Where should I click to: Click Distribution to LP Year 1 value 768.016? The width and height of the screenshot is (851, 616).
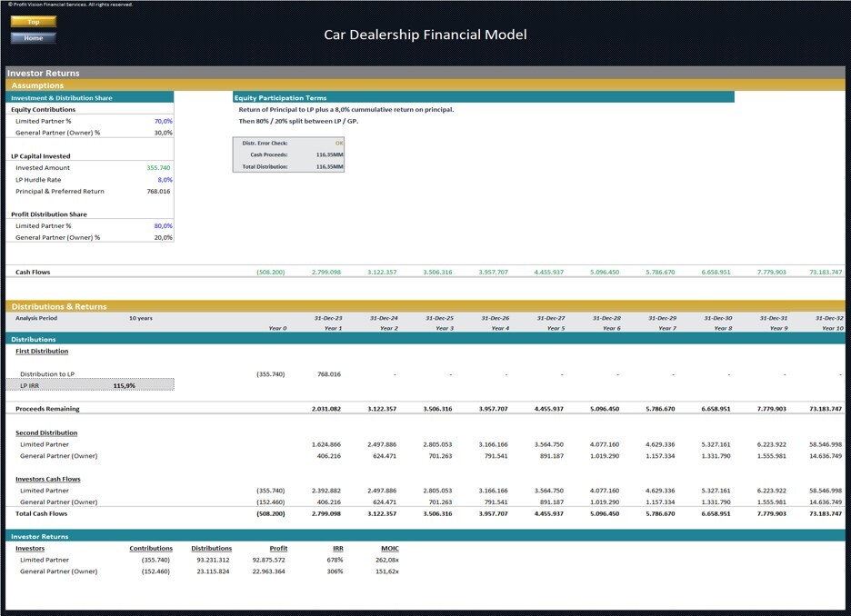[329, 374]
